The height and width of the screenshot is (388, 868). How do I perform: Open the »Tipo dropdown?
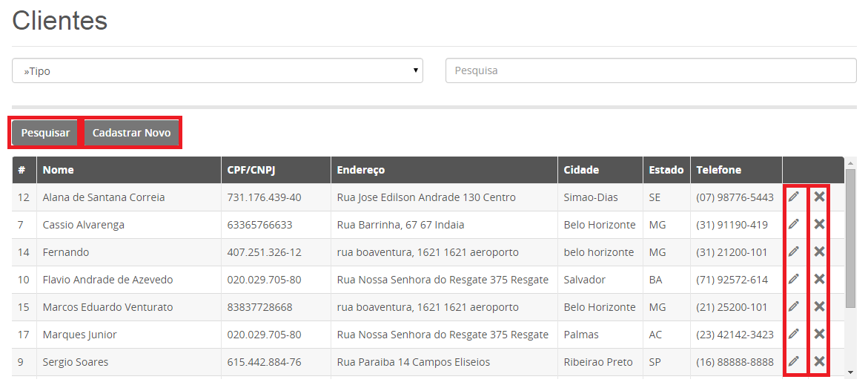217,71
